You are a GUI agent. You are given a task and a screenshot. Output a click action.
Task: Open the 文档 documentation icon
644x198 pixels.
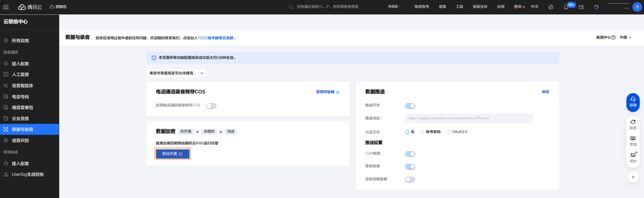(633, 141)
